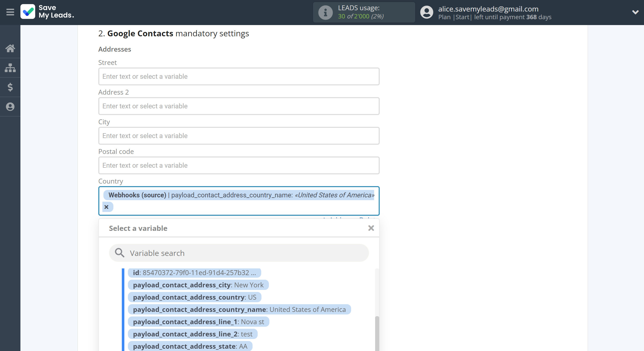The width and height of the screenshot is (644, 351).
Task: Click the user avatar icon
Action: [427, 12]
